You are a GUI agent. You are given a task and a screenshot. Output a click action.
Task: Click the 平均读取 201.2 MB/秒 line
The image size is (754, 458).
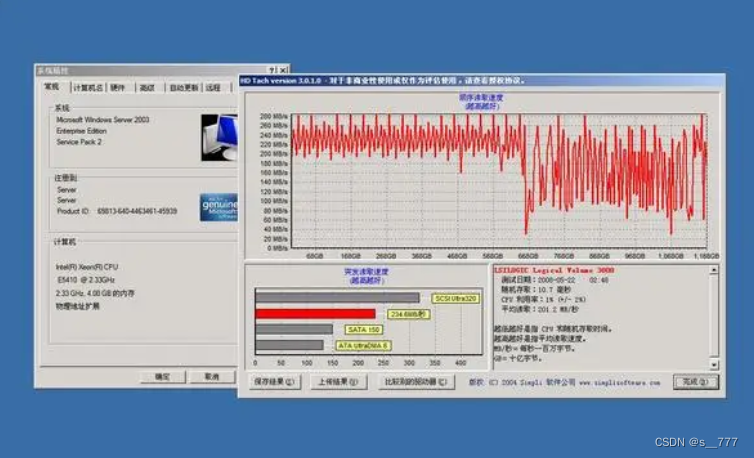point(540,309)
